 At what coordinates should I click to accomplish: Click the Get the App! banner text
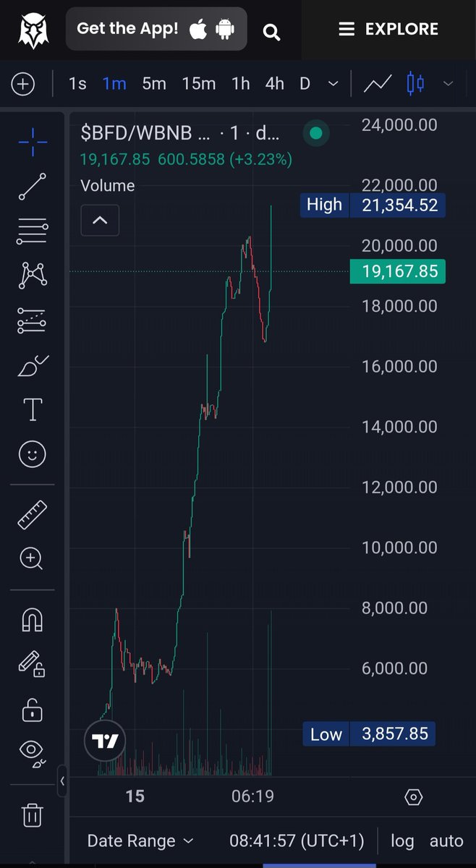coord(127,29)
